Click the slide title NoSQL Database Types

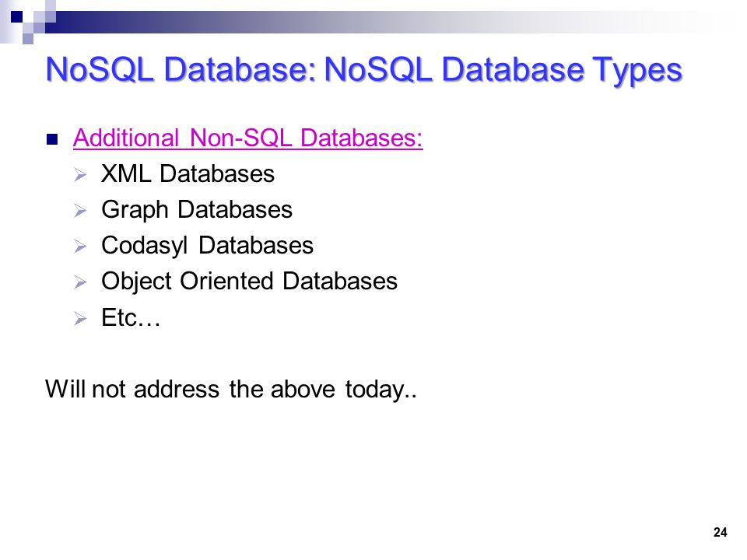(364, 70)
